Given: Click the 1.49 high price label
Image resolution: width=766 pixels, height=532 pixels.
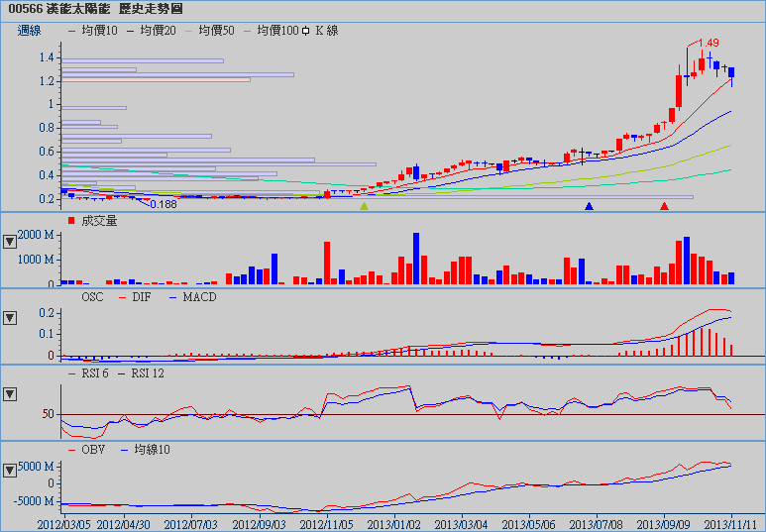Looking at the screenshot, I should 708,44.
